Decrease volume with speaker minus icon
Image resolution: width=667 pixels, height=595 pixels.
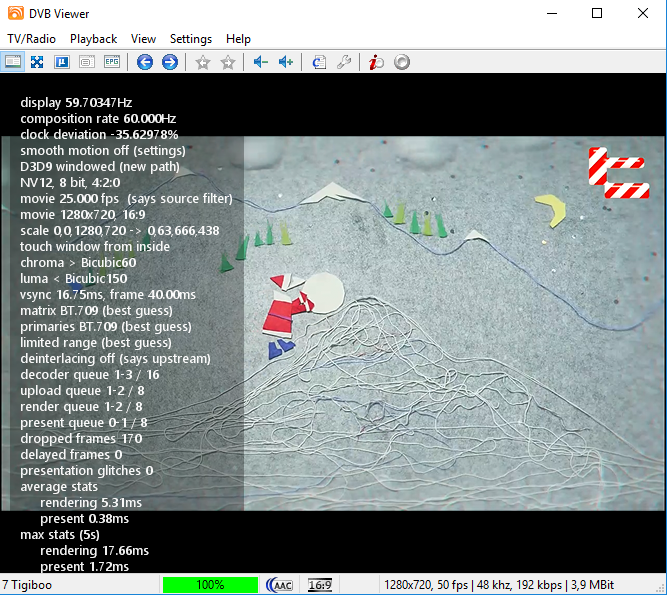pyautogui.click(x=260, y=62)
